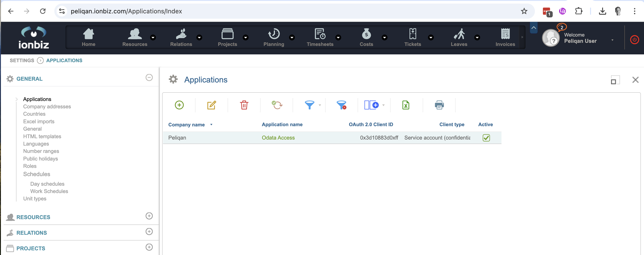Screen dimensions: 644x255
Task: Click the red power logout icon
Action: pyautogui.click(x=634, y=39)
